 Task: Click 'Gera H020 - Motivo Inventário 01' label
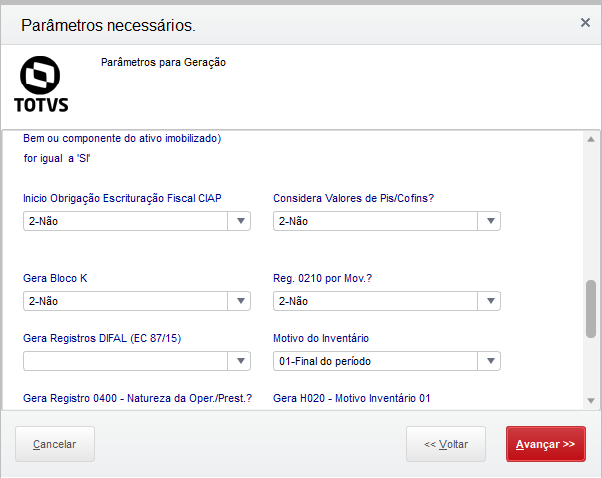351,398
